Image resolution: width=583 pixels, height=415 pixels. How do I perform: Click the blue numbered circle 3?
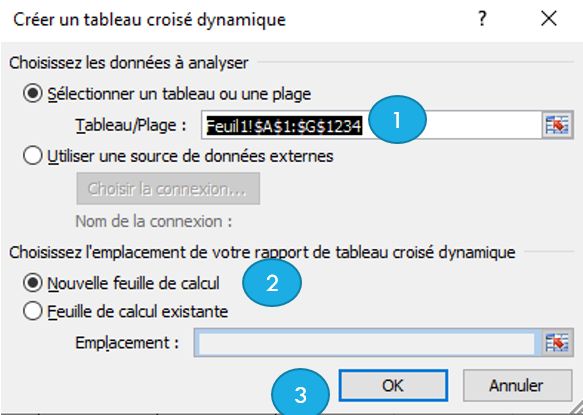(x=300, y=392)
